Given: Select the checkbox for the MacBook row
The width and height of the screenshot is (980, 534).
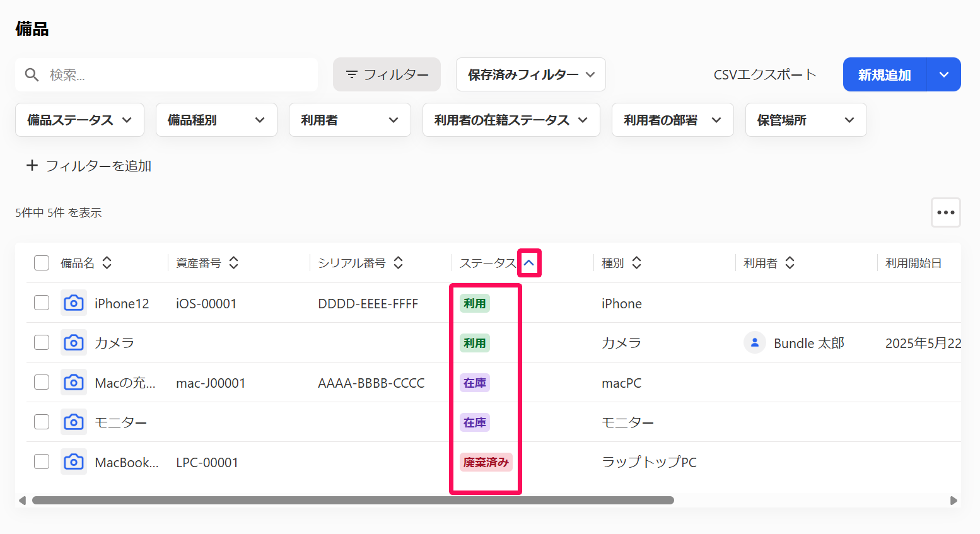Looking at the screenshot, I should pyautogui.click(x=41, y=461).
